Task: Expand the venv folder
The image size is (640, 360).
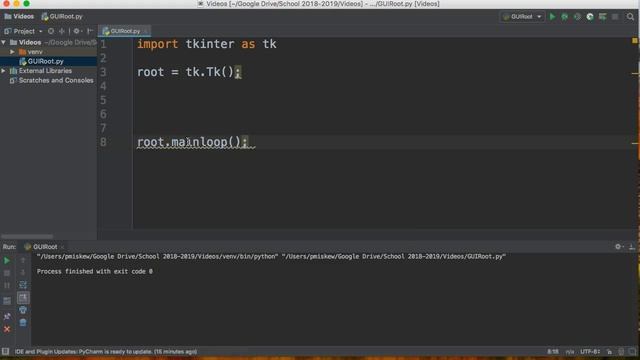Action: 12,52
